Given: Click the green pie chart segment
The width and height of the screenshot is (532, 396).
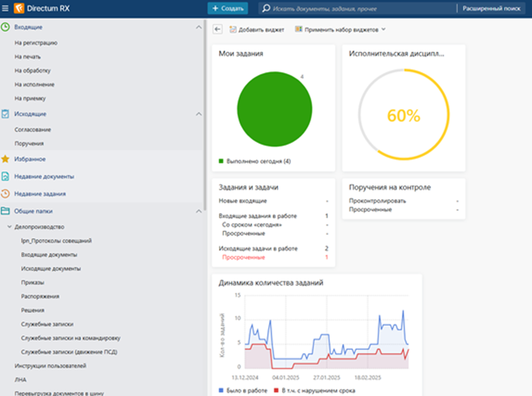Looking at the screenshot, I should (x=275, y=109).
